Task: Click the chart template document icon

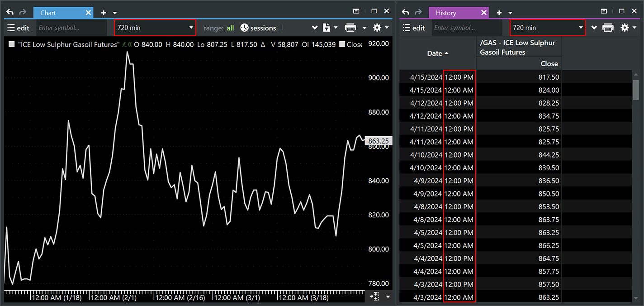Action: [x=327, y=28]
